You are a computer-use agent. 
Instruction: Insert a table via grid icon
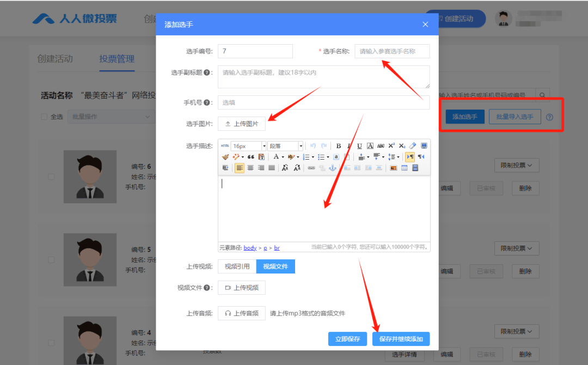click(404, 168)
